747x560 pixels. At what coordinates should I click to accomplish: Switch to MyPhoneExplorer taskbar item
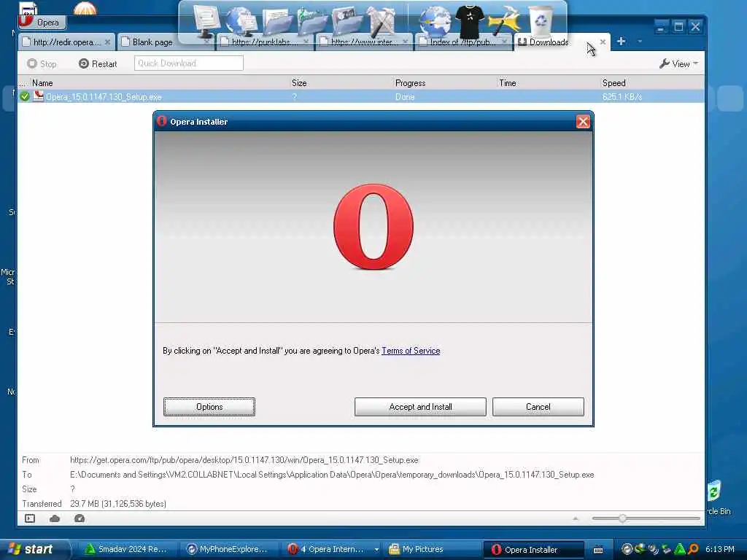point(227,549)
